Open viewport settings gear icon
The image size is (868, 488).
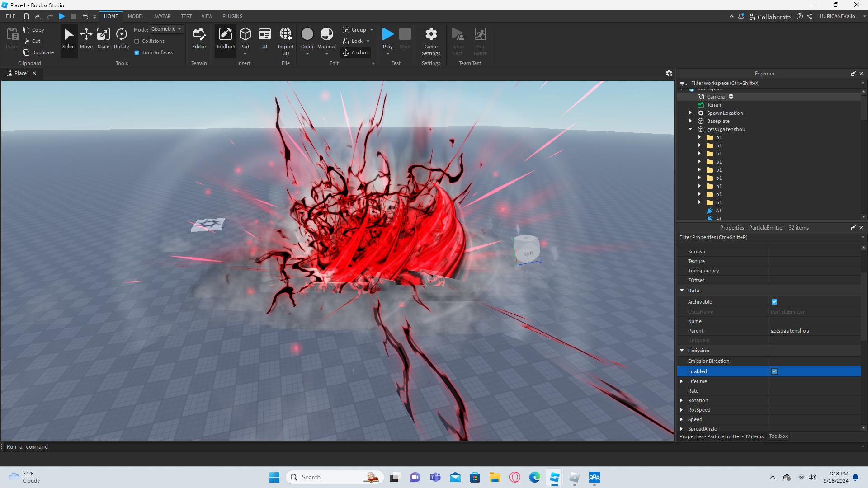669,73
